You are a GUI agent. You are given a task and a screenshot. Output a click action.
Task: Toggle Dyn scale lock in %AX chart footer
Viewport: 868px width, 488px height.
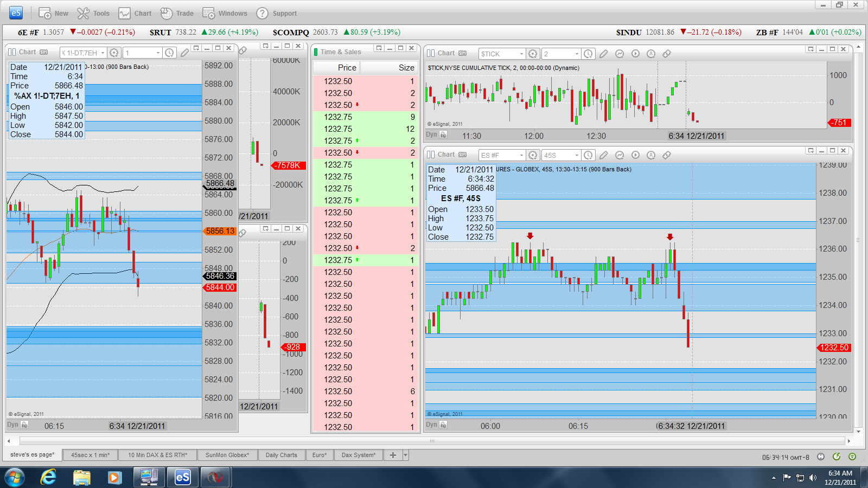24,425
